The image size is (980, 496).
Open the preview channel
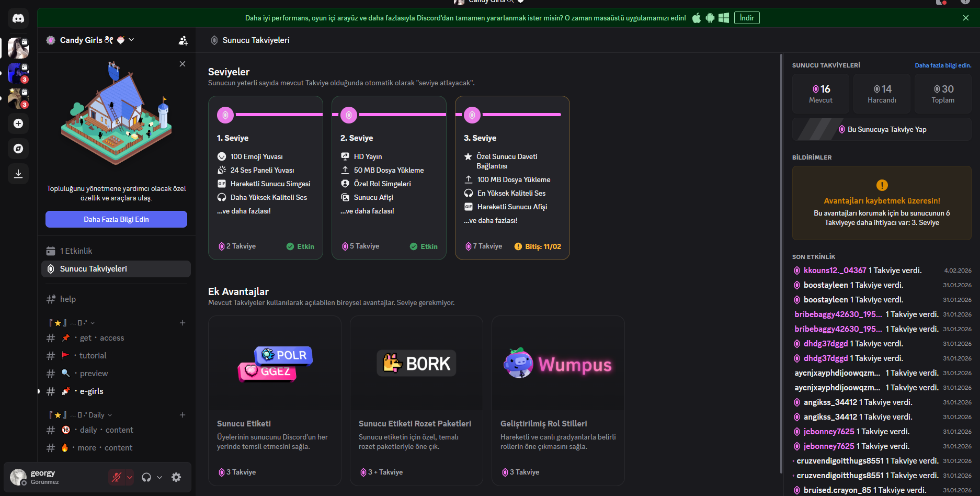(116, 374)
